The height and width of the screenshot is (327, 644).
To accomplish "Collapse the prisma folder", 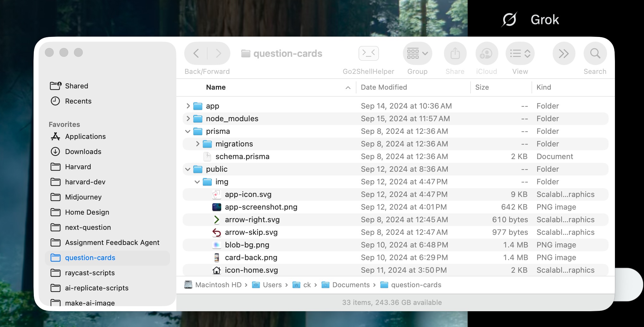I will click(x=188, y=131).
